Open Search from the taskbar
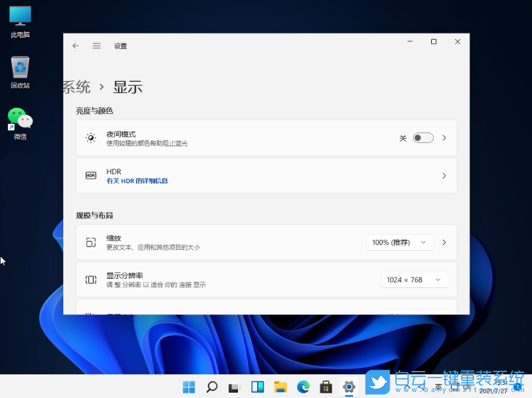532x398 pixels. point(211,387)
